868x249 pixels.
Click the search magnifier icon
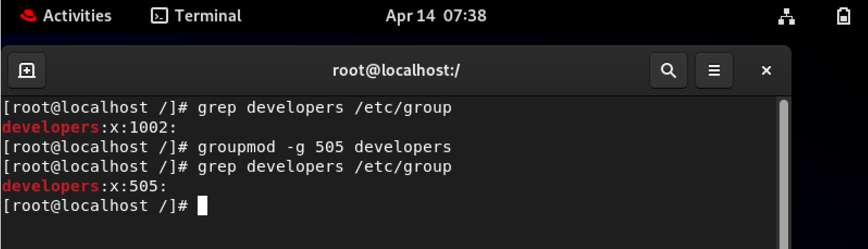pyautogui.click(x=668, y=70)
